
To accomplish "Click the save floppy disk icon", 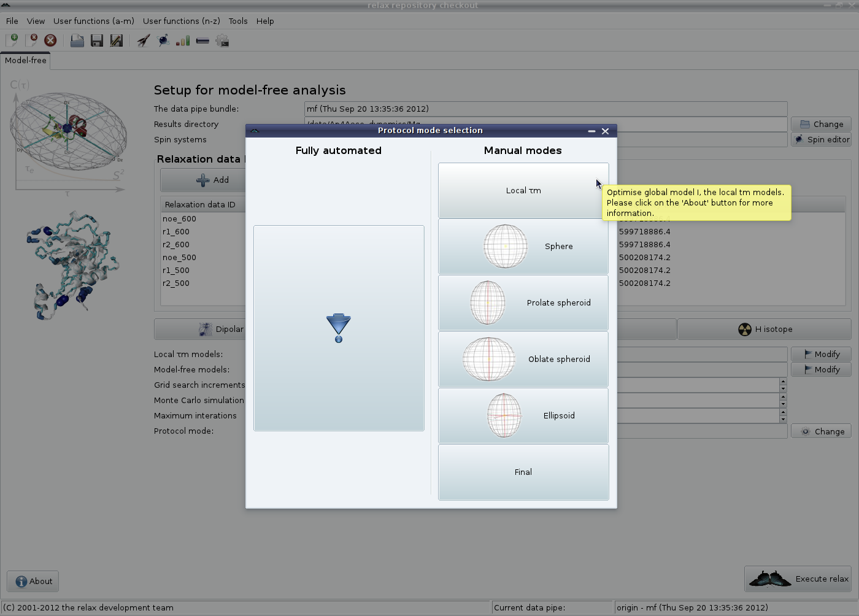I will tap(96, 40).
